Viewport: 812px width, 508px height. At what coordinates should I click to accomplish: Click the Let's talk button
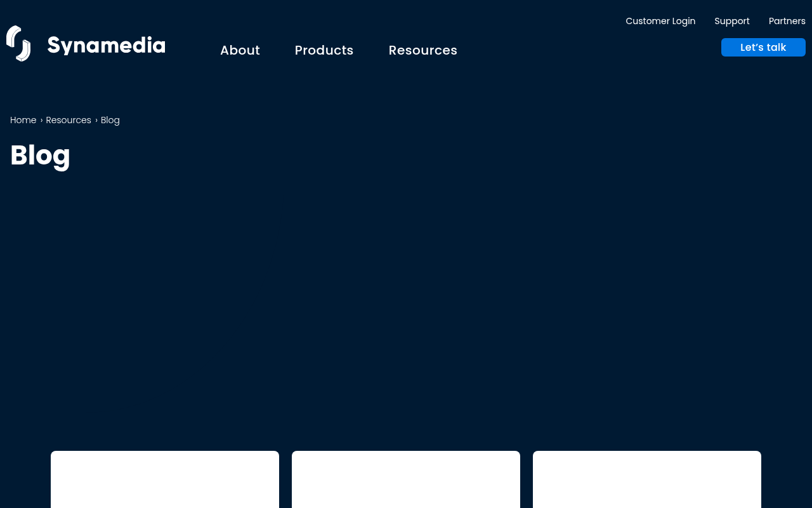tap(763, 48)
